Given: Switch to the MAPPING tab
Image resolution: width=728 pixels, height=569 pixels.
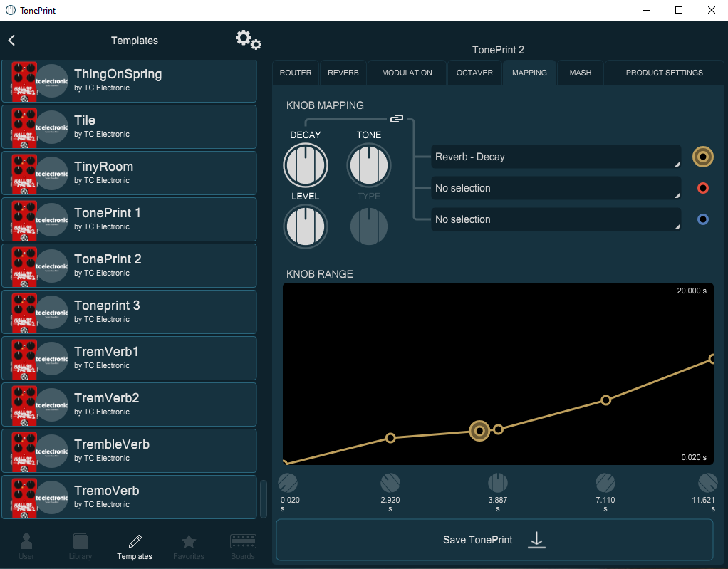Looking at the screenshot, I should coord(529,73).
